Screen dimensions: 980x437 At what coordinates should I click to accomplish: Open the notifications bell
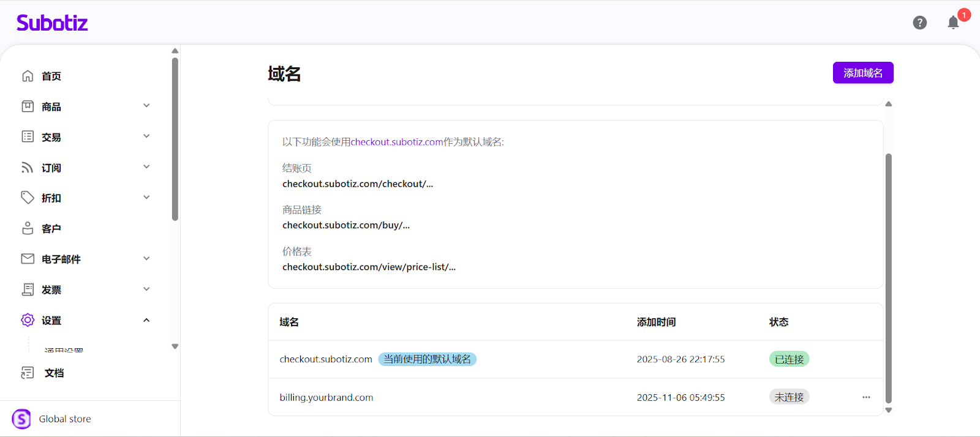click(x=953, y=23)
